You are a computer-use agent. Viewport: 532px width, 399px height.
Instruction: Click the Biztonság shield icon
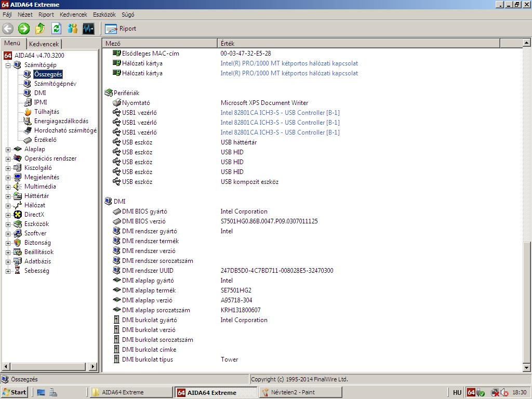point(18,243)
